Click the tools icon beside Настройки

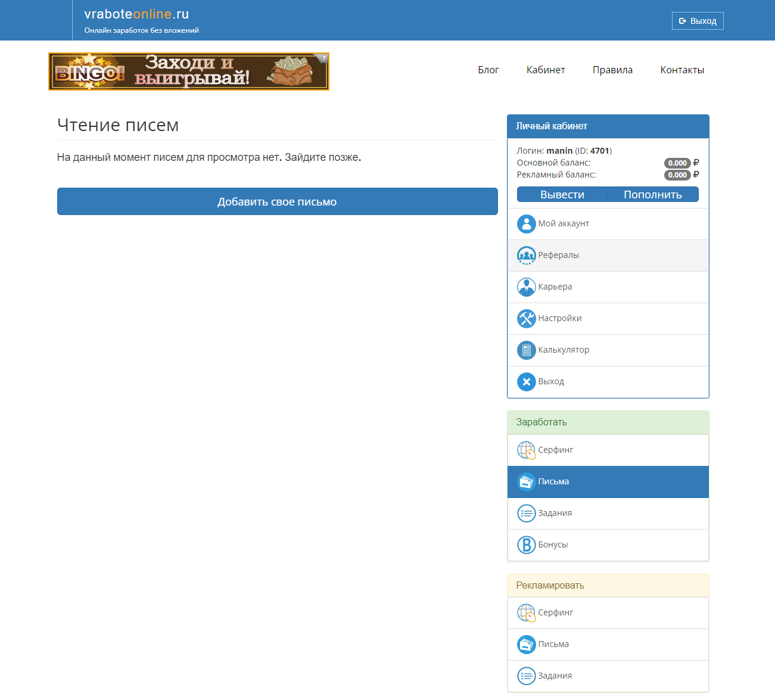pyautogui.click(x=526, y=319)
